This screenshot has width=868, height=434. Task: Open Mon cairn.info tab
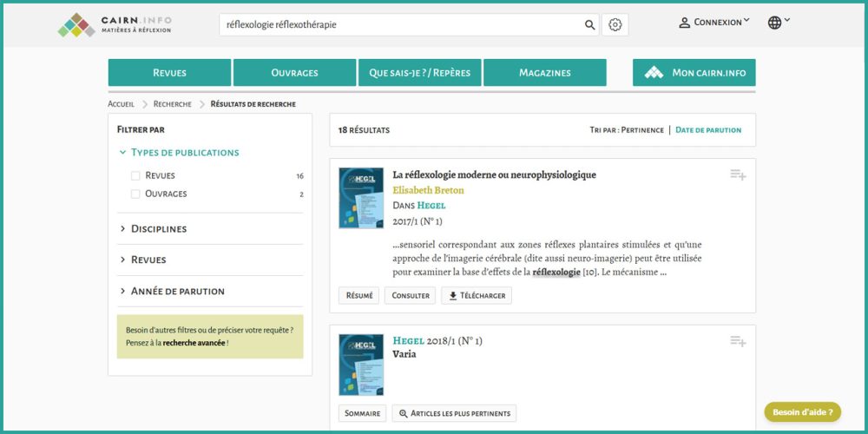[694, 73]
